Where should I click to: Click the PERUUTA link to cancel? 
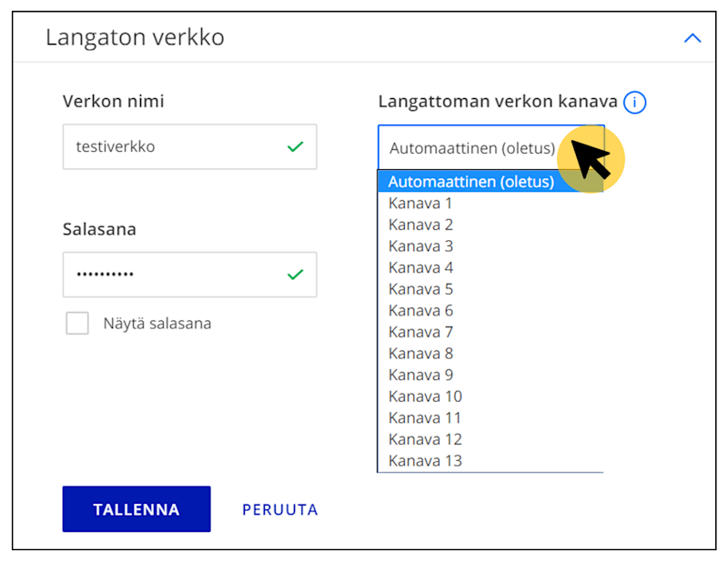[279, 509]
